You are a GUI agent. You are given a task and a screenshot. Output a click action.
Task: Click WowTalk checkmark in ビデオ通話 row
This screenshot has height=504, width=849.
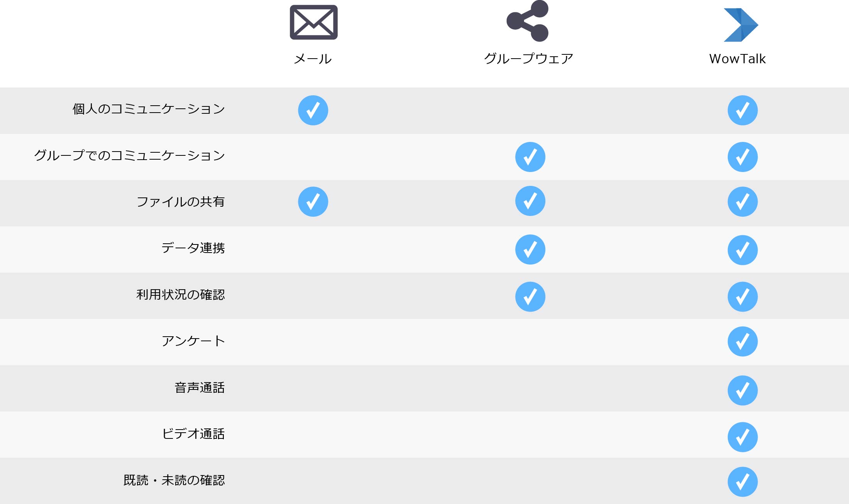742,437
